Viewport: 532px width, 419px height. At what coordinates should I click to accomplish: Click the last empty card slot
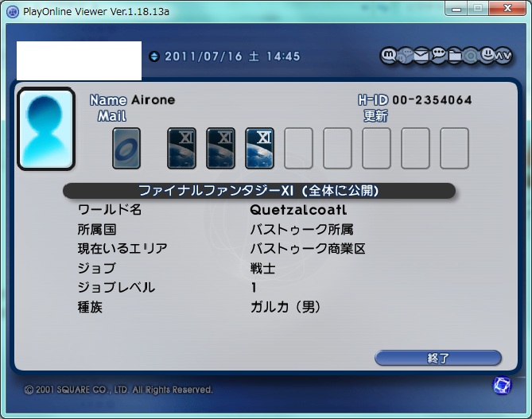point(455,148)
